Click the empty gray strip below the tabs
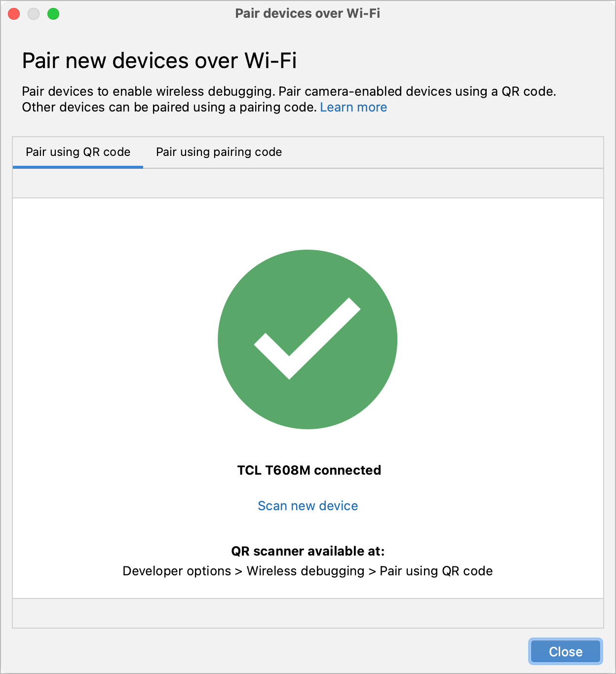Viewport: 616px width, 674px height. tap(308, 183)
